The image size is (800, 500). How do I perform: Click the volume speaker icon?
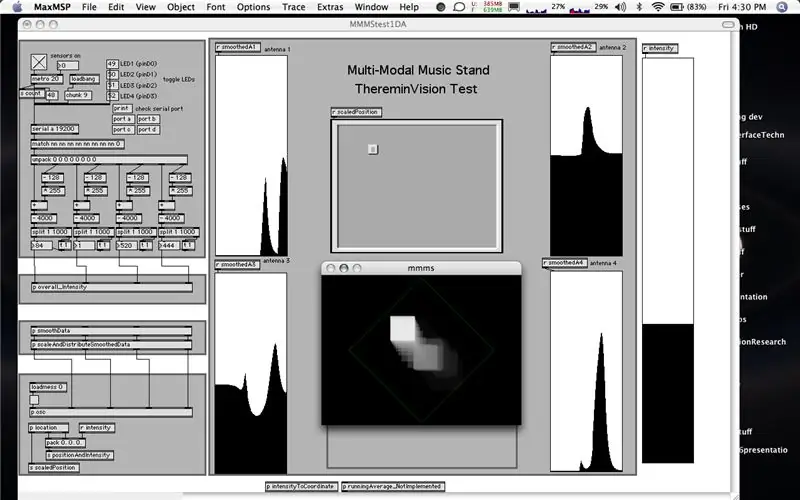620,7
